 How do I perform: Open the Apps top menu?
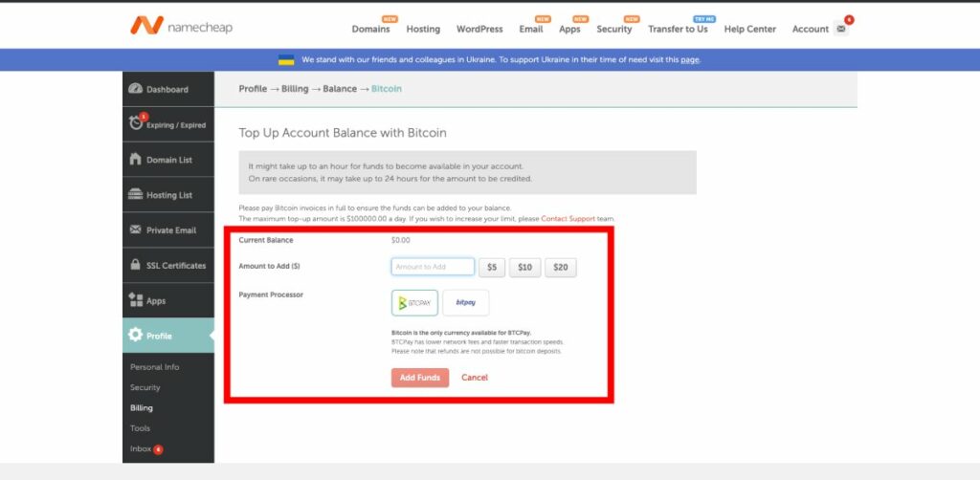[x=569, y=29]
